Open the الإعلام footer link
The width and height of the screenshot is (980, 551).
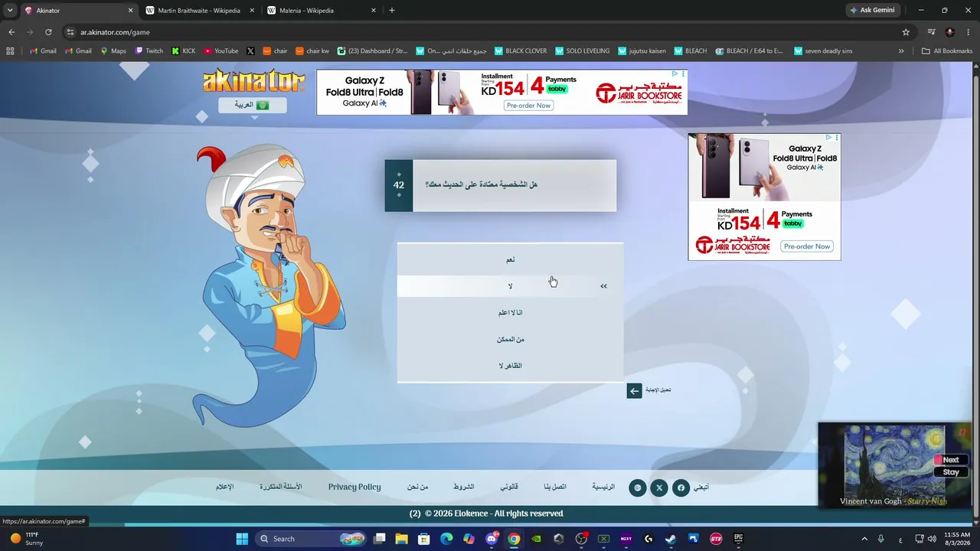click(x=224, y=487)
